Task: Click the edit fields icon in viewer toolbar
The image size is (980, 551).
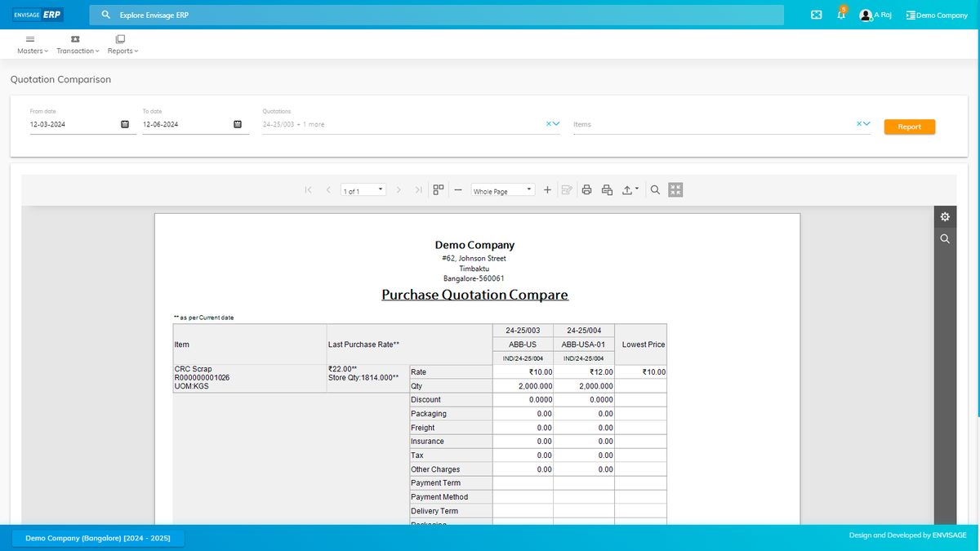Action: (x=567, y=189)
